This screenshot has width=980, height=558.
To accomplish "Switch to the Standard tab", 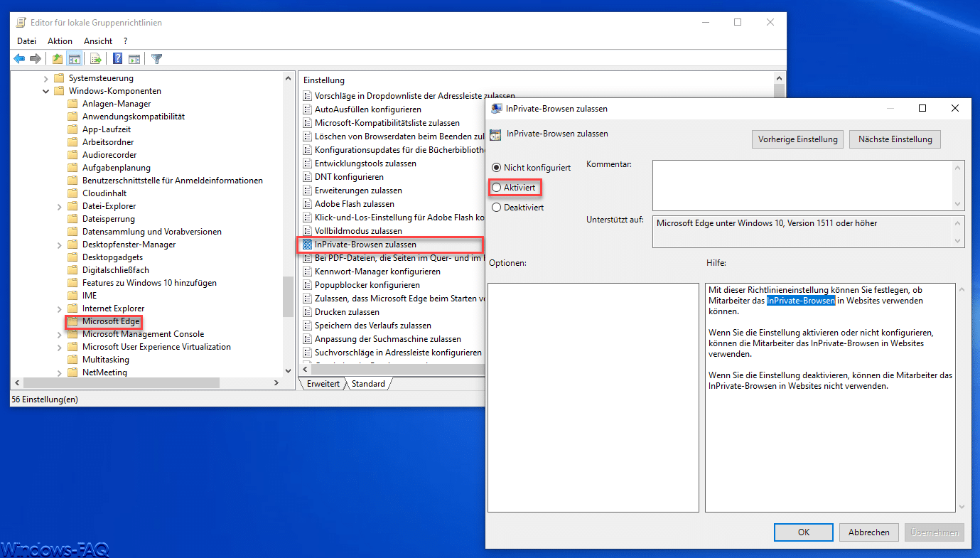I will click(x=368, y=384).
